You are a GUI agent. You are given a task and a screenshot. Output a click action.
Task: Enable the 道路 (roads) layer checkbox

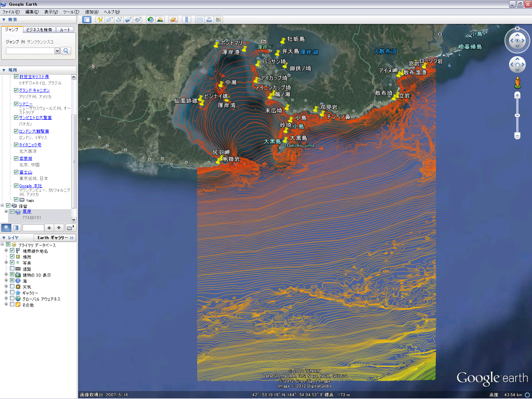tap(12, 269)
